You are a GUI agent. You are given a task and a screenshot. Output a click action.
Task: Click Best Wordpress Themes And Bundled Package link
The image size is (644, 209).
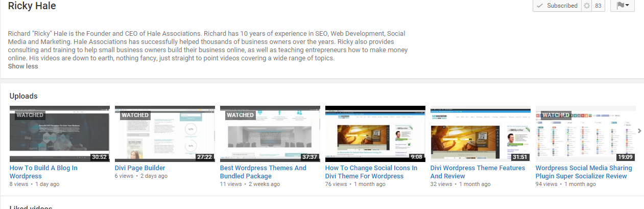click(x=263, y=172)
